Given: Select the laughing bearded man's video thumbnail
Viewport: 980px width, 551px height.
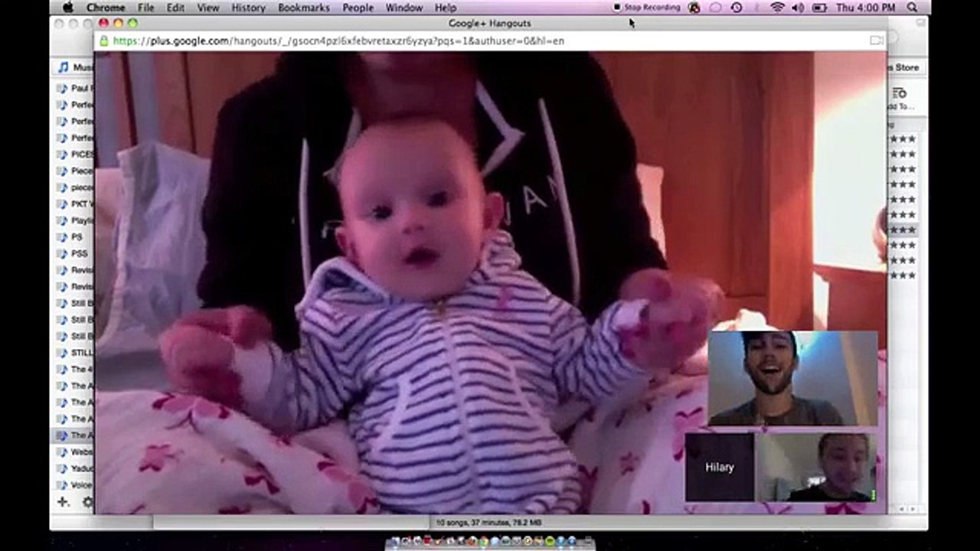Looking at the screenshot, I should pos(792,378).
